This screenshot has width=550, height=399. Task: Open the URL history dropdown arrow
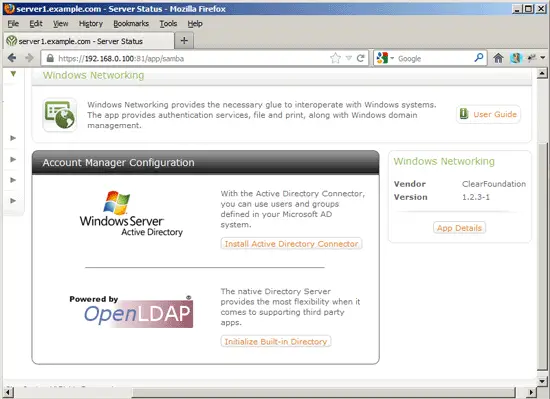tap(349, 58)
